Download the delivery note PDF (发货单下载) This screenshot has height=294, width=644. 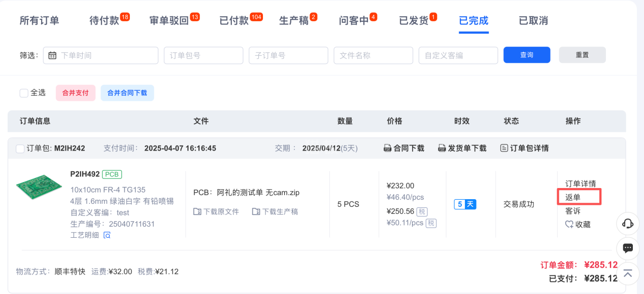[462, 148]
